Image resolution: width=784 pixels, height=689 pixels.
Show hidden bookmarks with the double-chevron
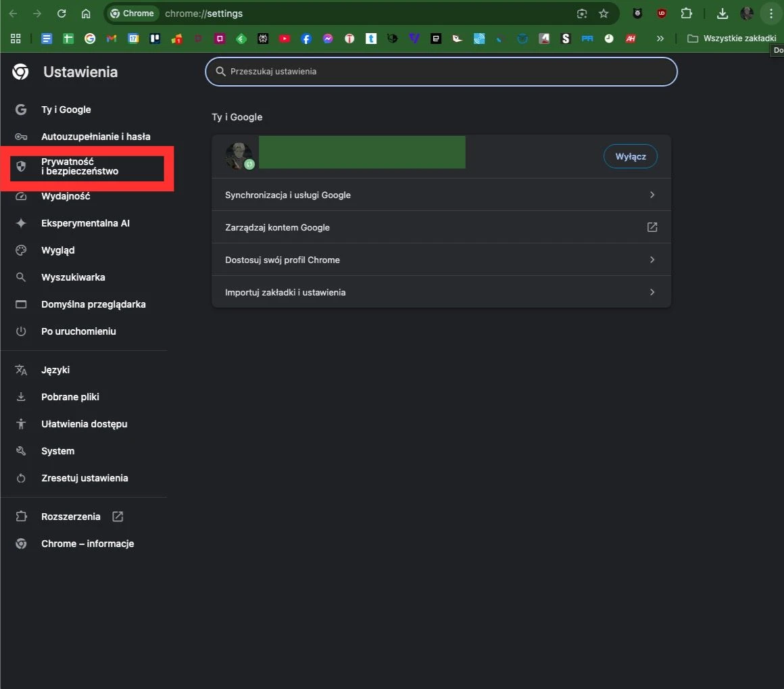coord(660,39)
